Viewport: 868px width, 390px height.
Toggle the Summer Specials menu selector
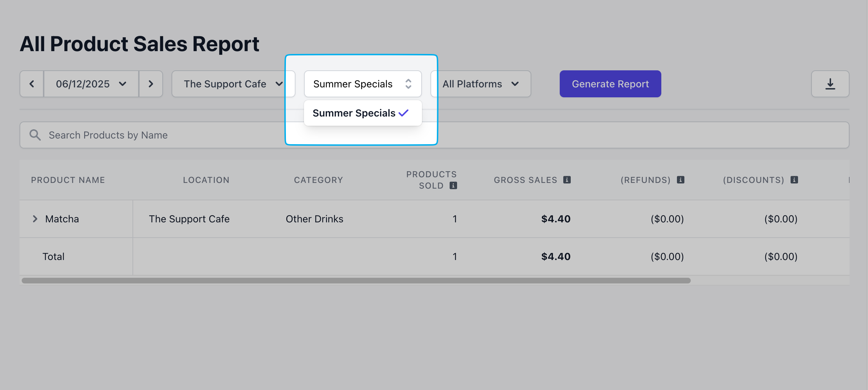coord(363,84)
